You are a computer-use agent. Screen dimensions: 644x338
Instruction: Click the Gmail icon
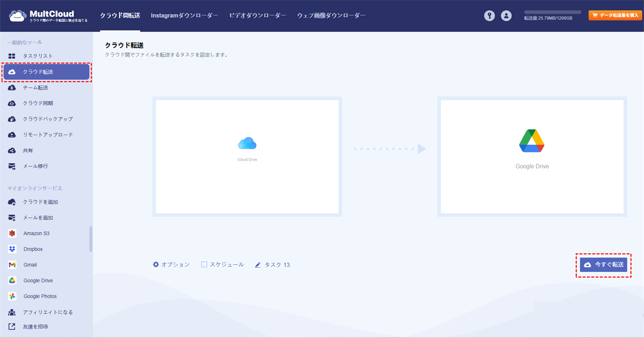coord(12,265)
